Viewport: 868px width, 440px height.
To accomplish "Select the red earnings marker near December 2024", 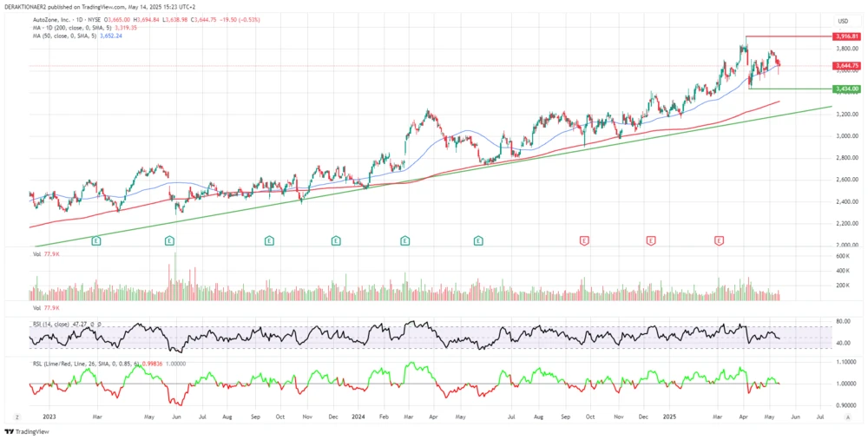I will click(x=651, y=240).
